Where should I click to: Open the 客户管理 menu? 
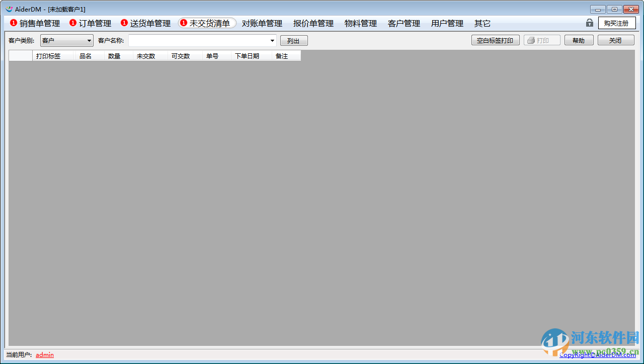pos(406,23)
